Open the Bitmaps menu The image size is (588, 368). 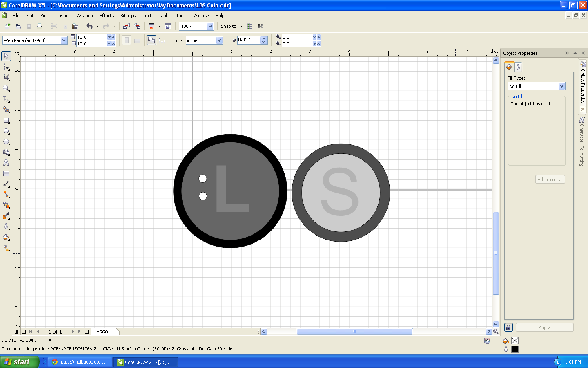pyautogui.click(x=128, y=16)
